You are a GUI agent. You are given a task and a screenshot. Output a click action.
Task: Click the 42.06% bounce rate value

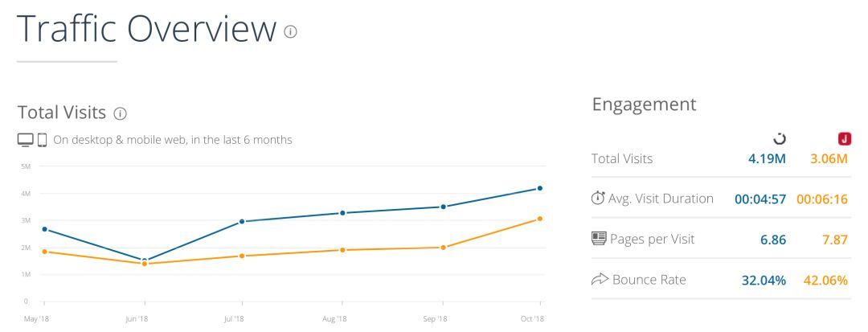point(825,280)
